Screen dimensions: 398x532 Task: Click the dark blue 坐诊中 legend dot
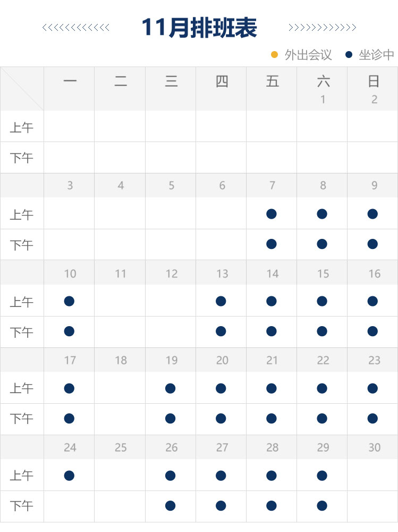349,54
